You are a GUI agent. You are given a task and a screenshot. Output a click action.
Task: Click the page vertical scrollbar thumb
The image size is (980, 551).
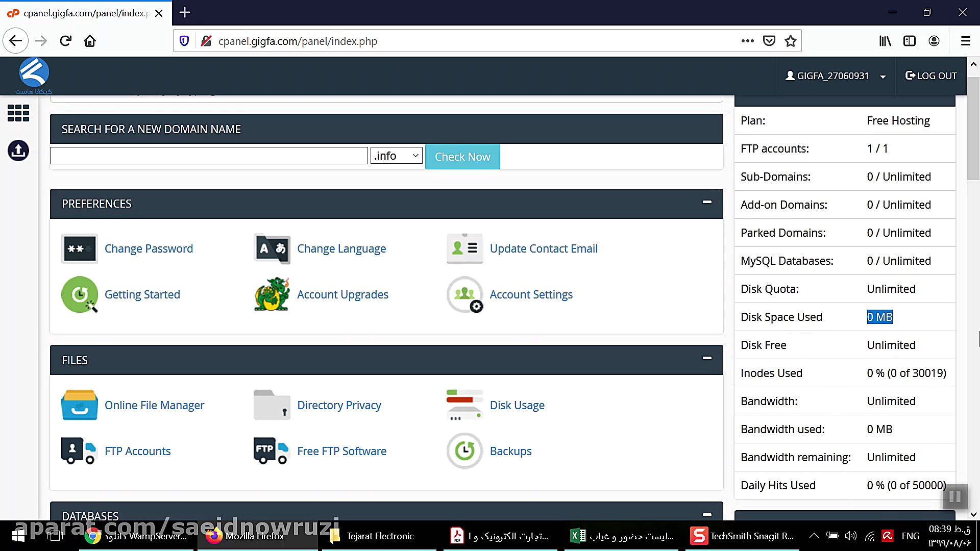pyautogui.click(x=973, y=128)
